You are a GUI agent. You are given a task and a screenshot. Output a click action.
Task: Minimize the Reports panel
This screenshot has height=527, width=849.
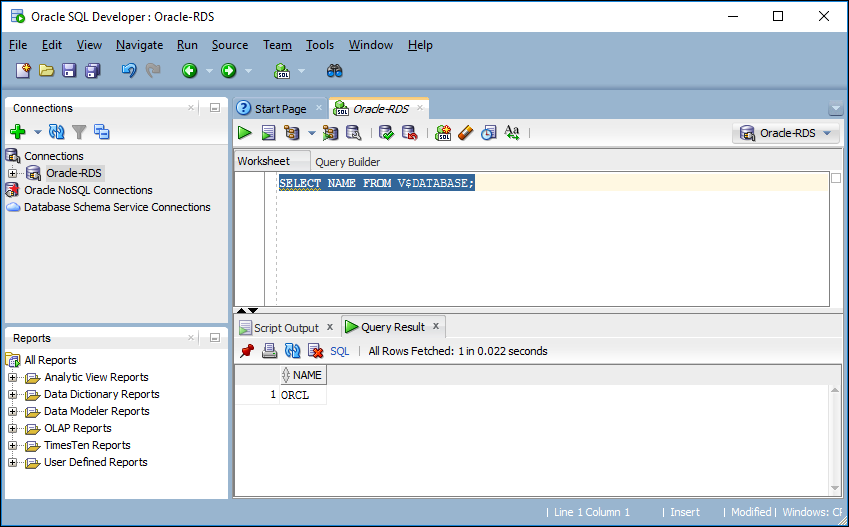pyautogui.click(x=214, y=338)
